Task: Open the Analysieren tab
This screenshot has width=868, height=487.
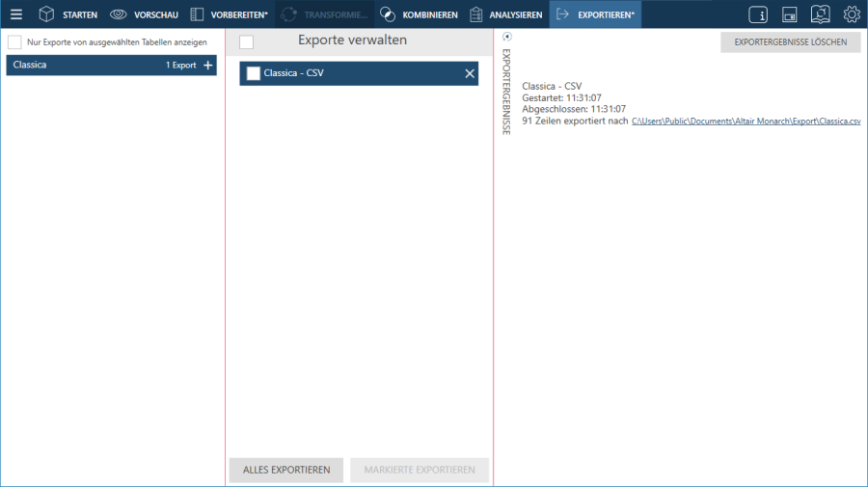Action: coord(505,14)
